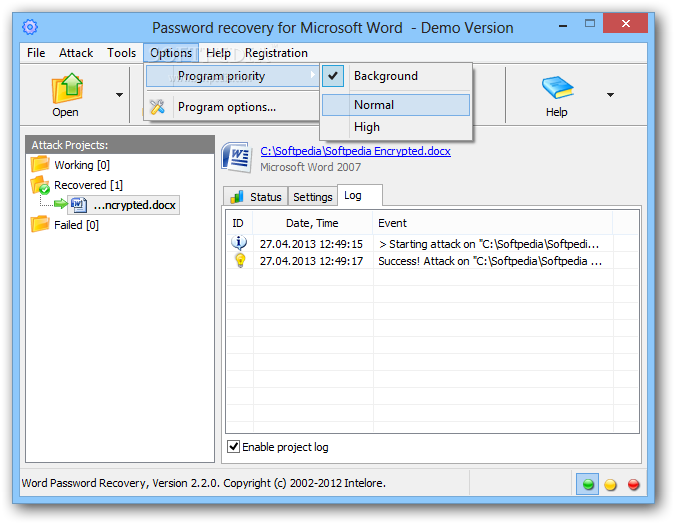675x524 pixels.
Task: Close the Password recovery window
Action: pos(625,23)
